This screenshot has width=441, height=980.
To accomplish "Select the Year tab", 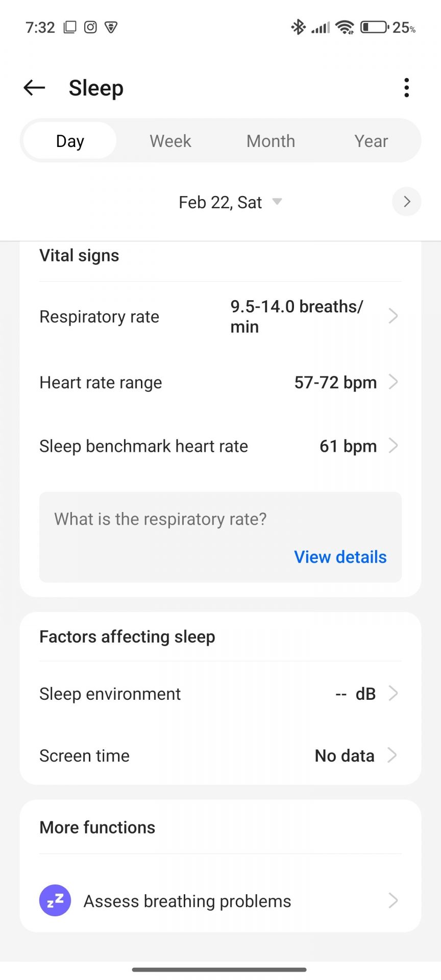I will 371,141.
